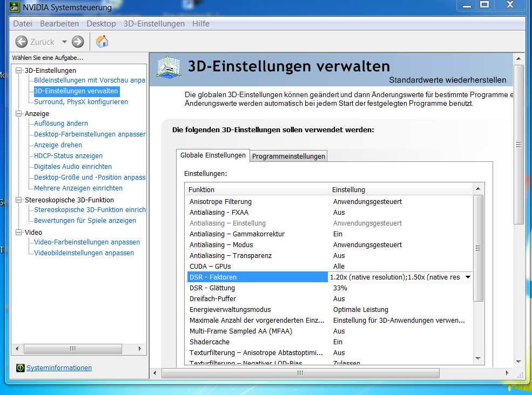The height and width of the screenshot is (395, 532).
Task: Click the main panel scroll-down arrow
Action: point(518,362)
